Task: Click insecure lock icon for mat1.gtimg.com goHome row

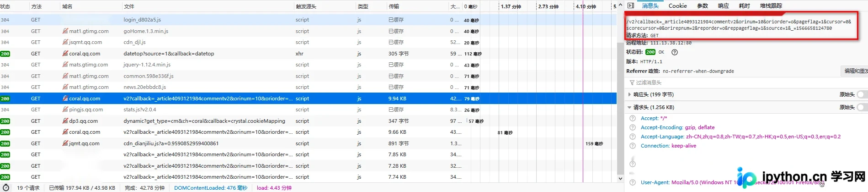Action: tap(65, 31)
